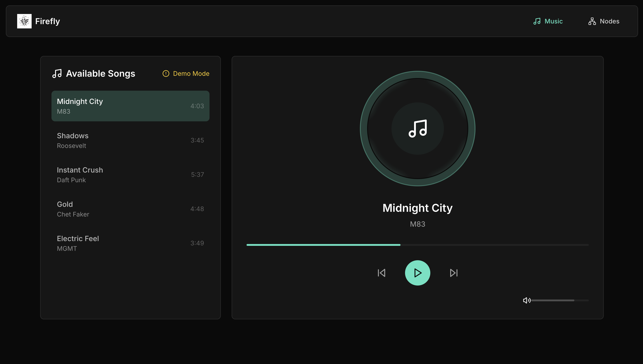Select the Midnight City song row
Image resolution: width=643 pixels, height=364 pixels.
pyautogui.click(x=130, y=106)
